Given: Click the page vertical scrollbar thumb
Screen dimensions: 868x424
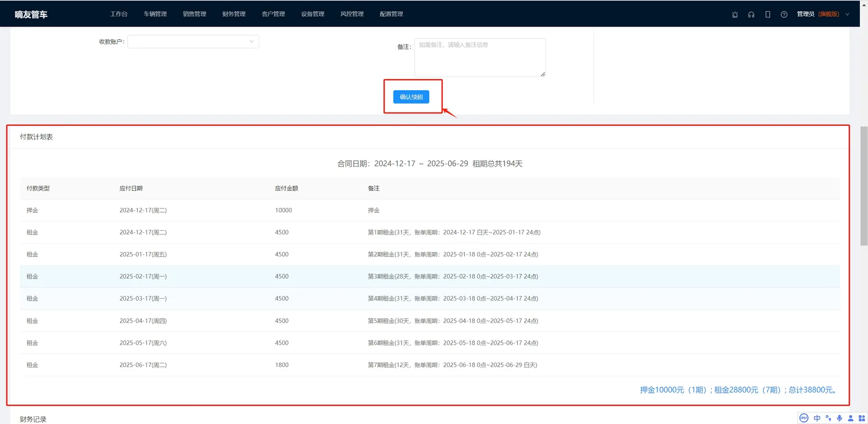Looking at the screenshot, I should click(864, 186).
